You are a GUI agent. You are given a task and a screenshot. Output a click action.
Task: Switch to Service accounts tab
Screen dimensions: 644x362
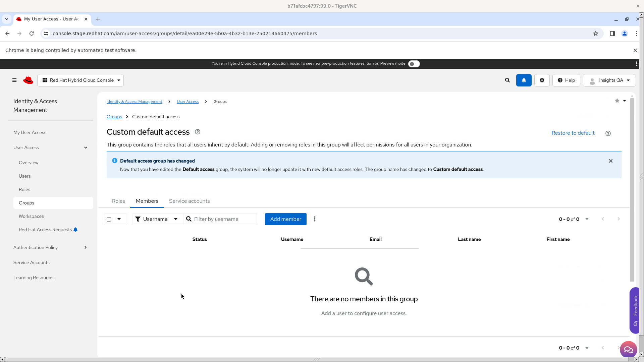(189, 201)
